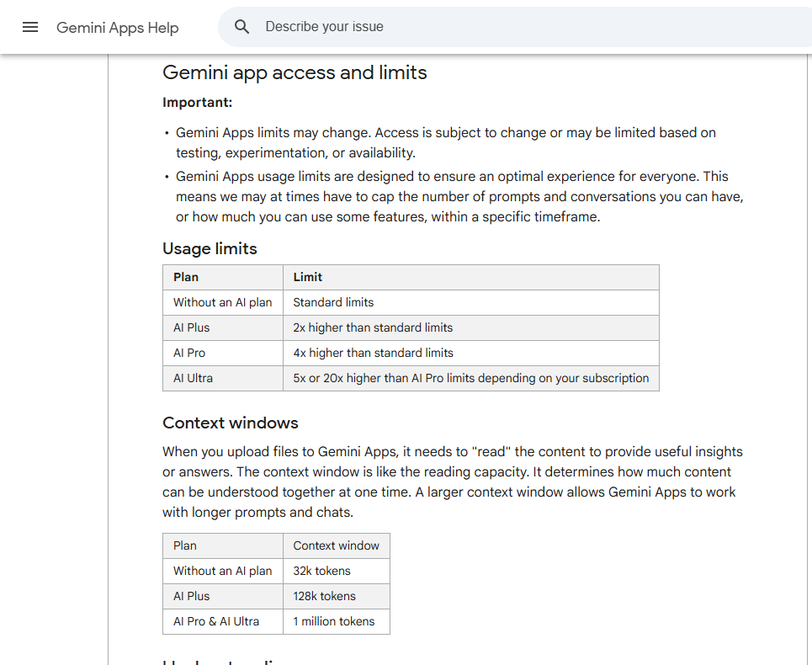Select the 'Gemini app access and limits' heading
Screen dimensions: 812x665
coord(295,72)
